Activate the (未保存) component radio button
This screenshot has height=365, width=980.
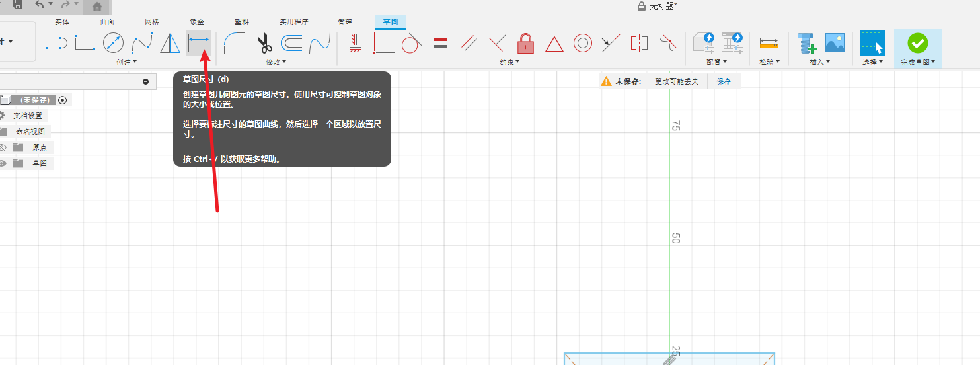(63, 100)
